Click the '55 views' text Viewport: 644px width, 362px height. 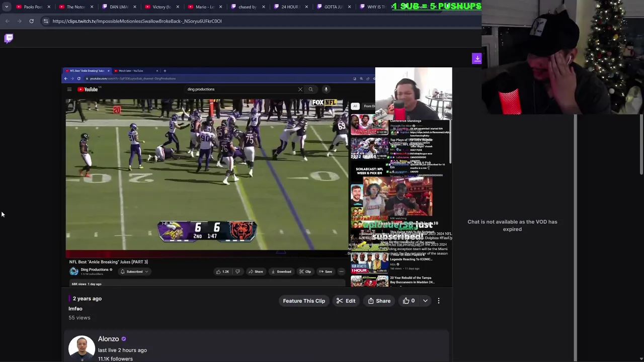click(x=79, y=318)
